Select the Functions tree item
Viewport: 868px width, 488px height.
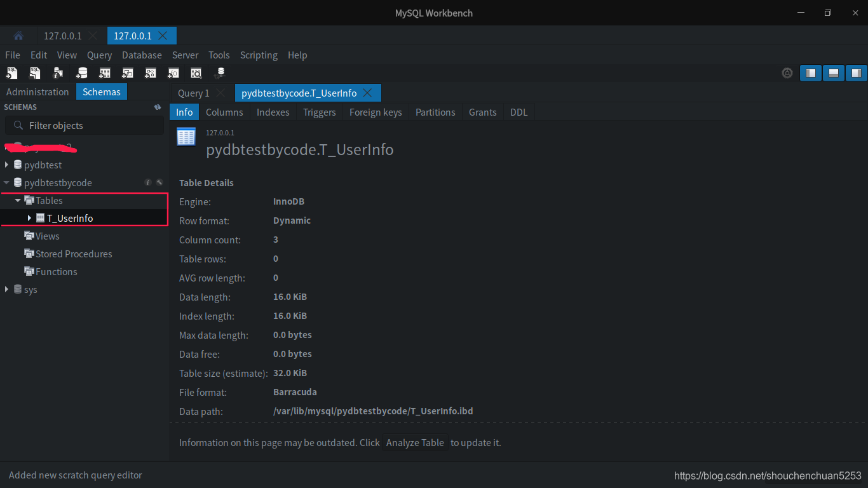(x=56, y=271)
